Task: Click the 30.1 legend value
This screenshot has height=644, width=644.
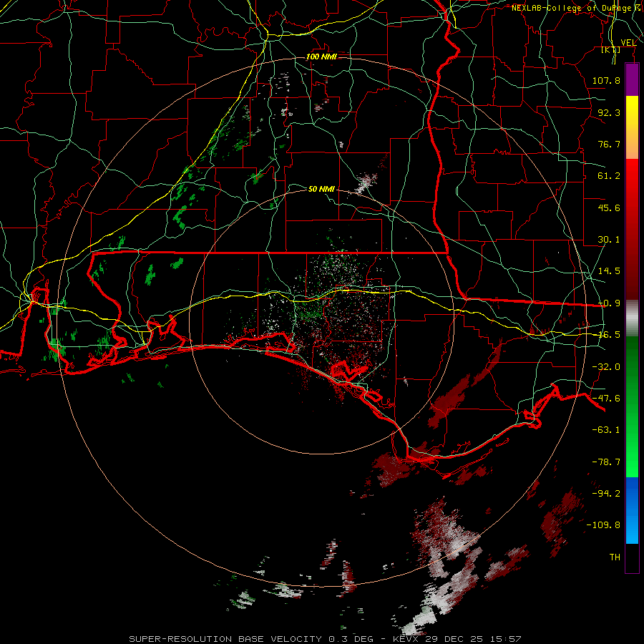Action: tap(609, 240)
